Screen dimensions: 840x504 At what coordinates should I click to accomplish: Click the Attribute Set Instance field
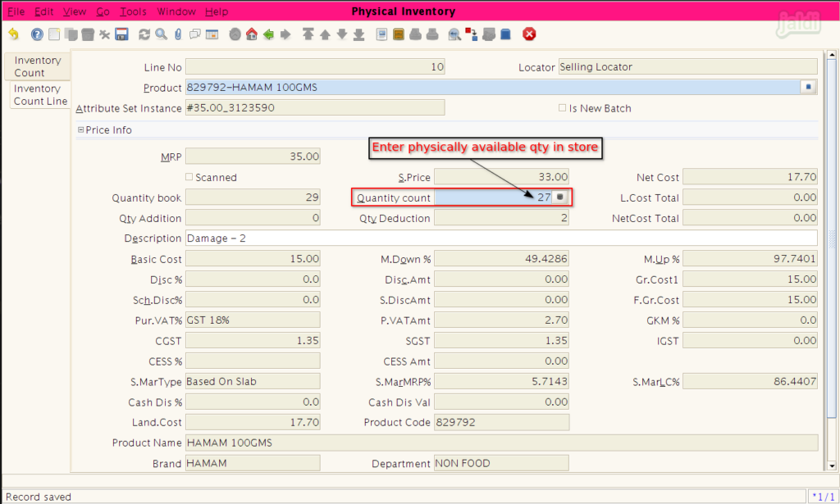tap(315, 107)
